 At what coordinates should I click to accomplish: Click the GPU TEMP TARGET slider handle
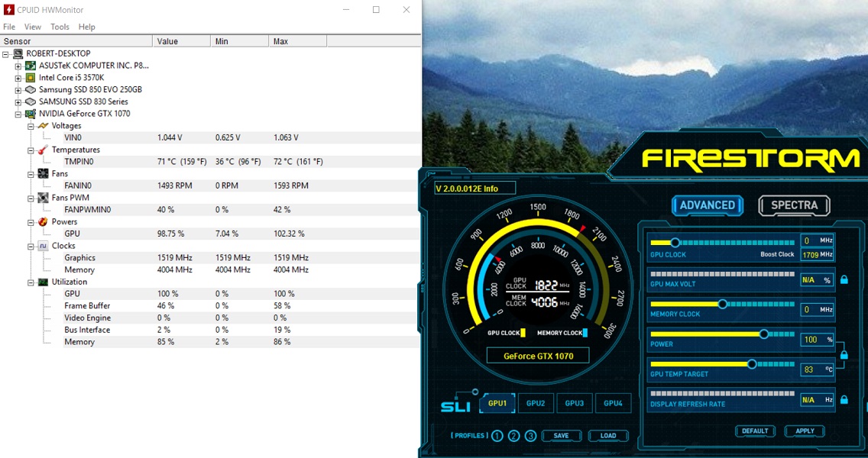pos(752,364)
